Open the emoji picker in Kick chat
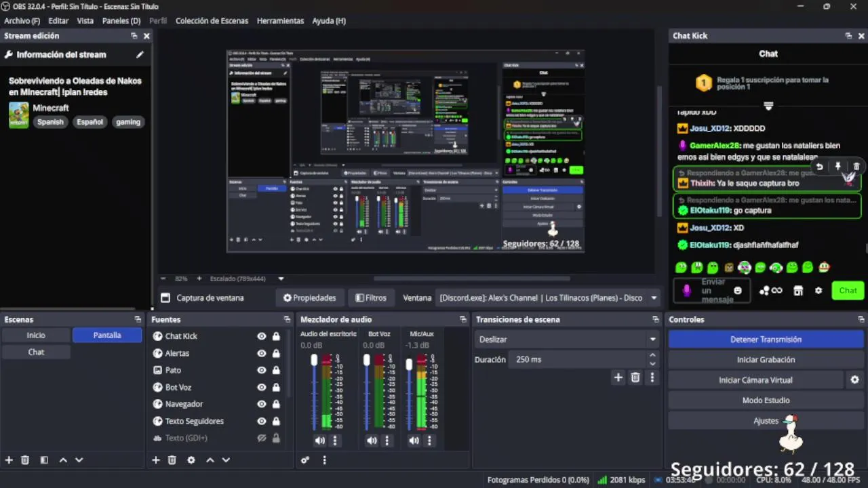 (x=738, y=291)
